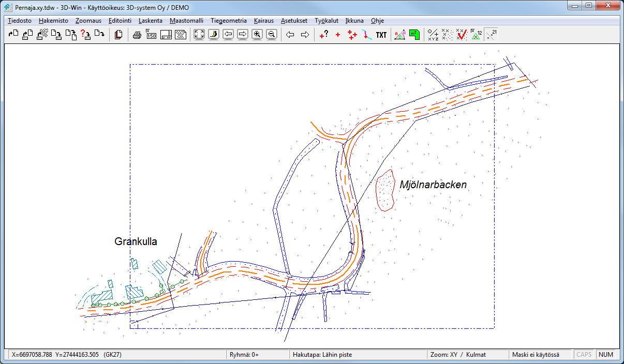Image resolution: width=624 pixels, height=364 pixels.
Task: Click the zoom-in magnifier monitor icon
Action: click(x=257, y=35)
